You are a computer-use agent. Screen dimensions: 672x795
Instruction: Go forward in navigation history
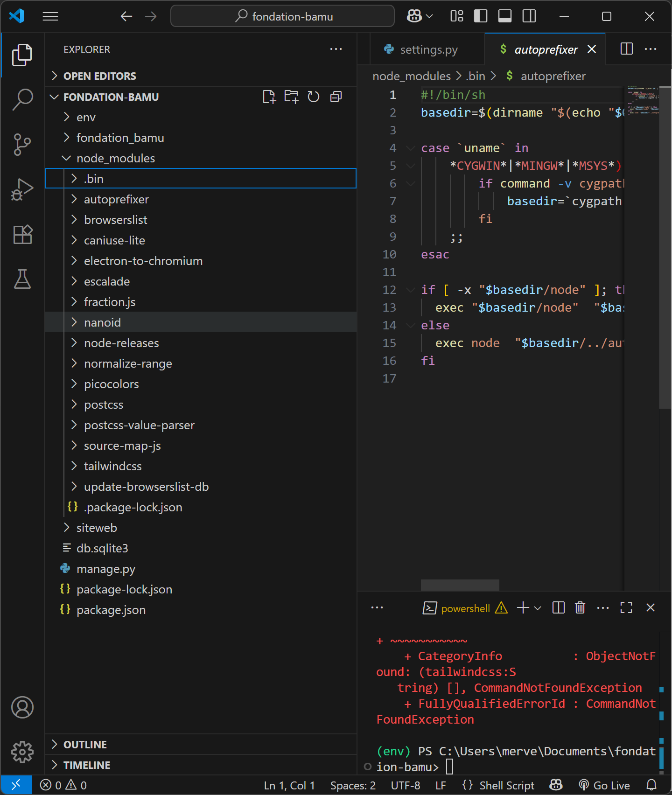(x=151, y=16)
